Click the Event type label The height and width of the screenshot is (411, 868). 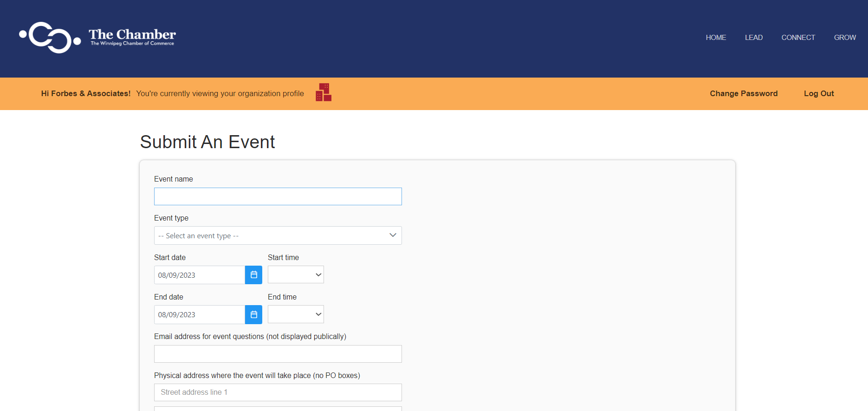171,218
